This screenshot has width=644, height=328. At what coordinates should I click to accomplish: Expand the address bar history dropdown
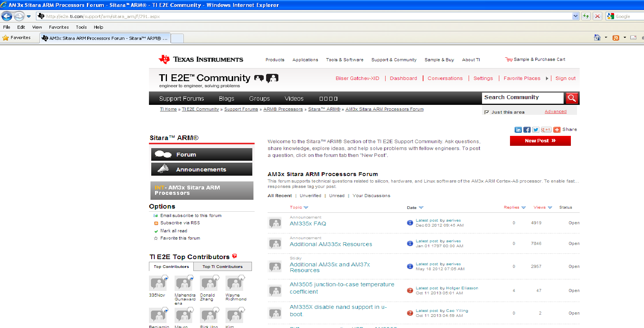[575, 16]
